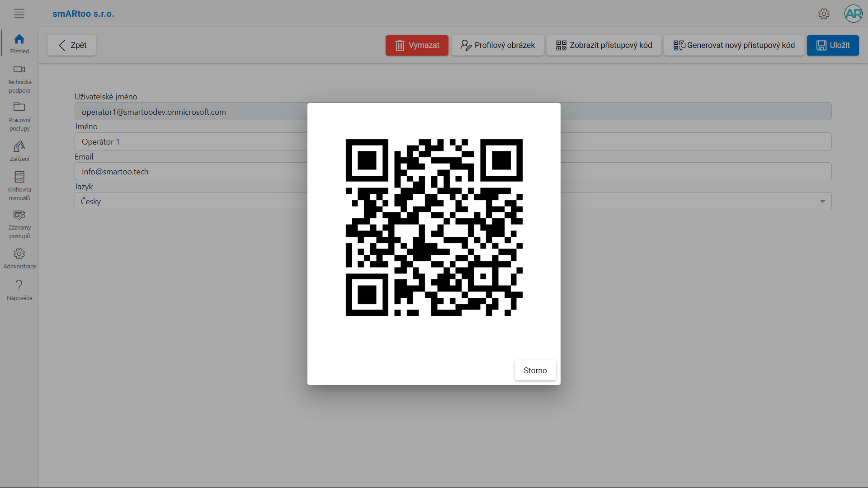This screenshot has width=868, height=488.
Task: Click the Jméno field with Operátor 1
Action: coord(453,141)
